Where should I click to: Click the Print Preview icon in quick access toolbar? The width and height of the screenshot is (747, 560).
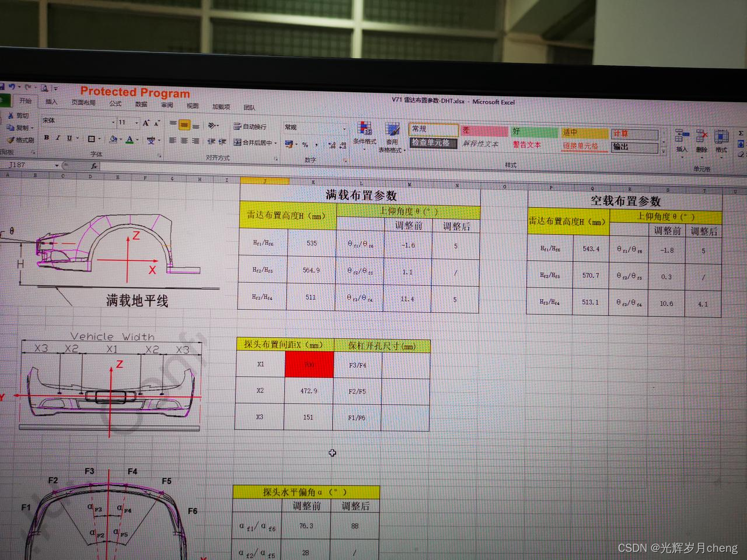44,88
